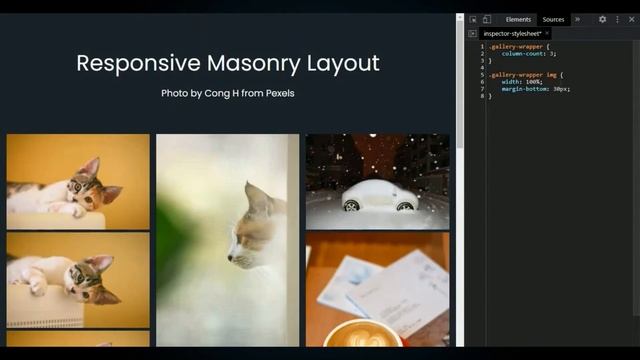Toggle the device toolbar icon
640x360 pixels.
click(x=487, y=20)
